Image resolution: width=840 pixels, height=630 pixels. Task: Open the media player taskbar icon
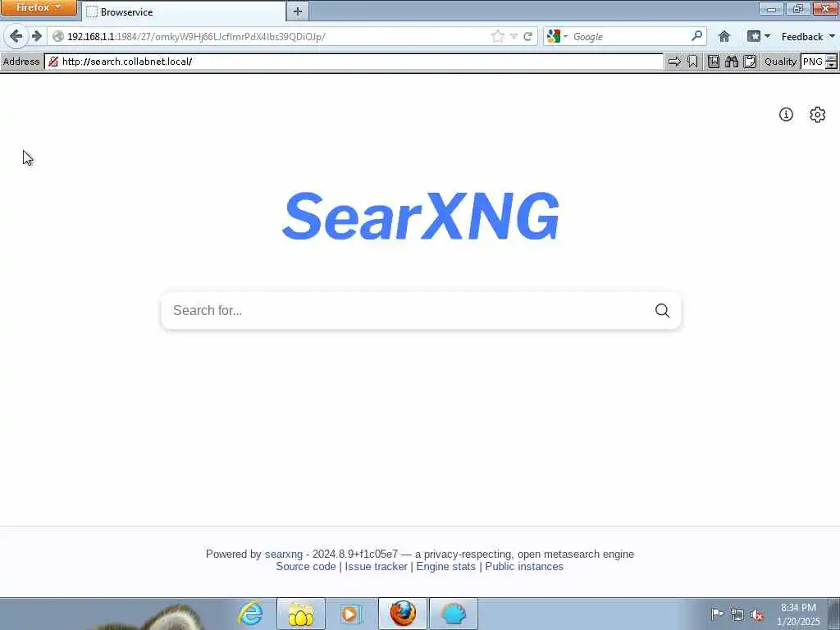pyautogui.click(x=351, y=614)
